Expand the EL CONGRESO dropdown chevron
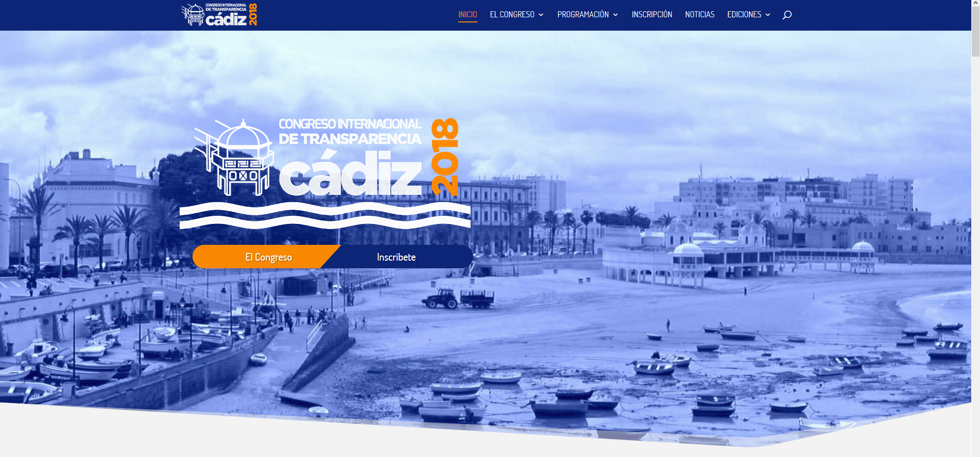 click(541, 15)
